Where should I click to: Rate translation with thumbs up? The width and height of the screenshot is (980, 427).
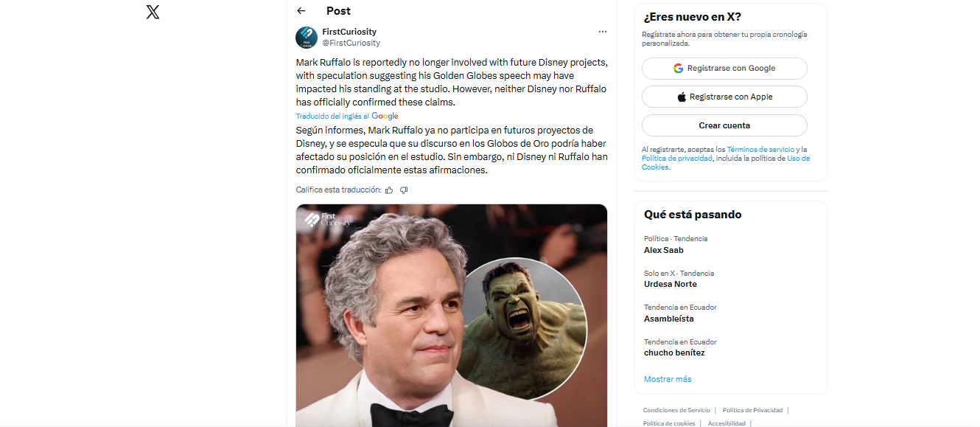pyautogui.click(x=389, y=190)
